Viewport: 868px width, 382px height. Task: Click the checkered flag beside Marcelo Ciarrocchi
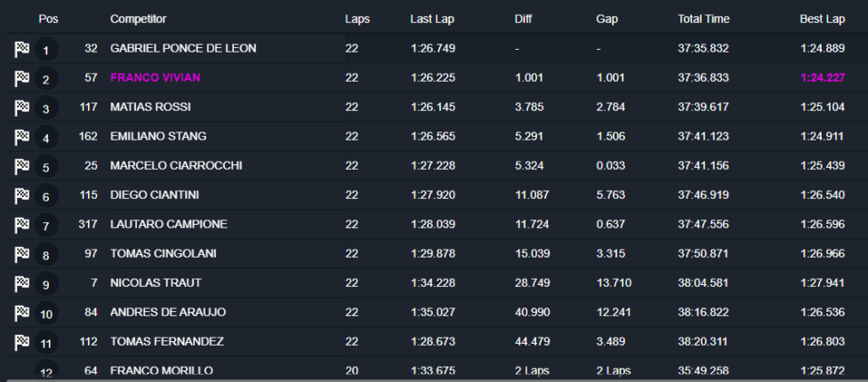(22, 166)
